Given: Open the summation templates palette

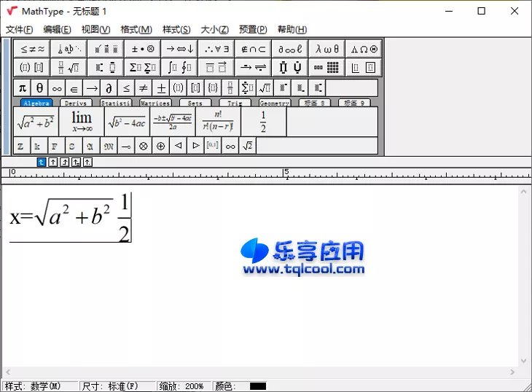Looking at the screenshot, I should [143, 67].
